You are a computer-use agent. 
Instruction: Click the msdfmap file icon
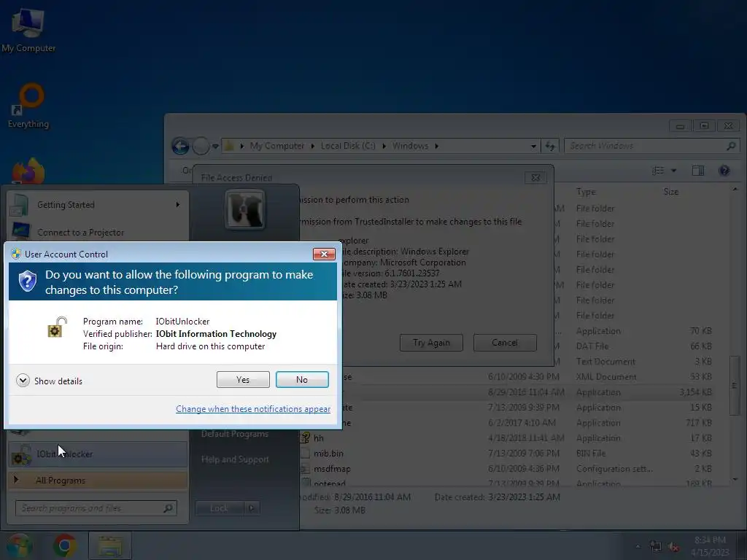tap(306, 469)
